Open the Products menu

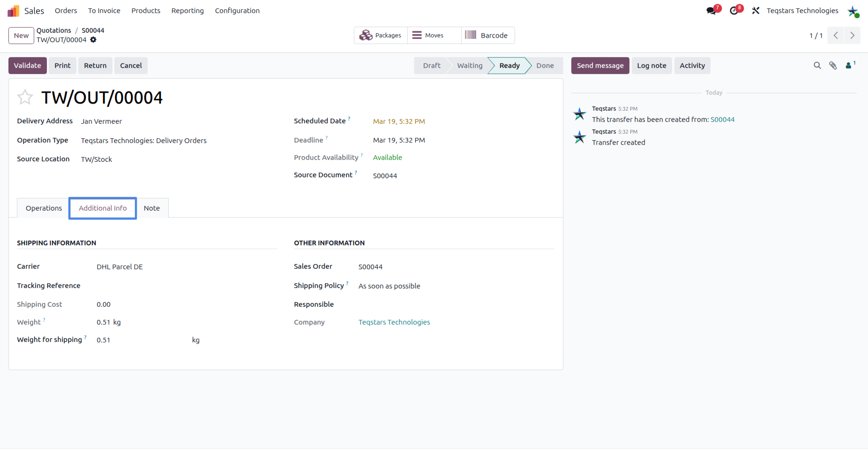pyautogui.click(x=146, y=11)
